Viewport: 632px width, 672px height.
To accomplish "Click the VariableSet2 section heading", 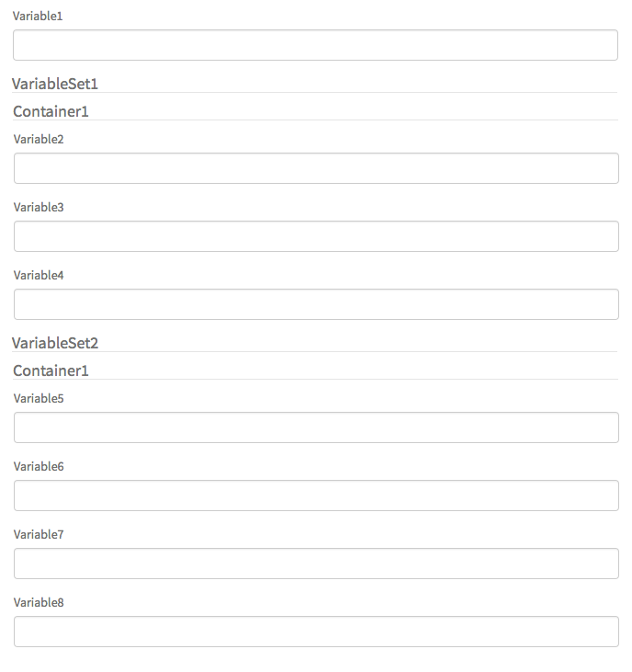I will [55, 343].
